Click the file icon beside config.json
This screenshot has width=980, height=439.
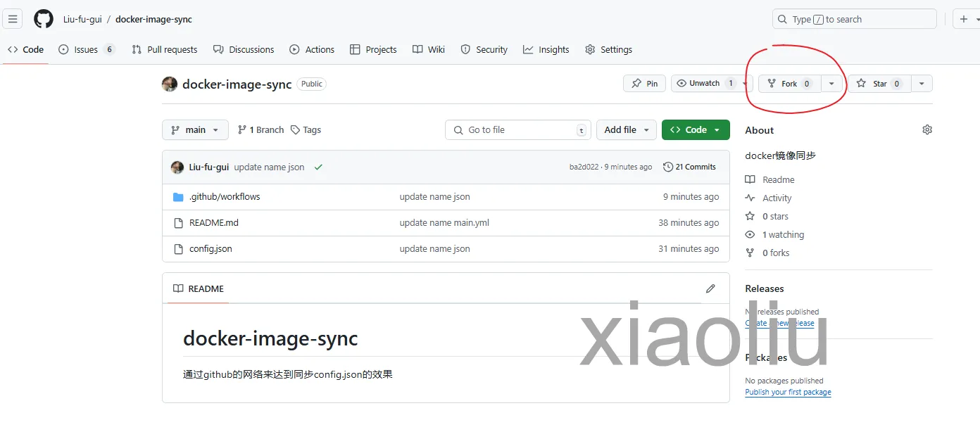178,249
